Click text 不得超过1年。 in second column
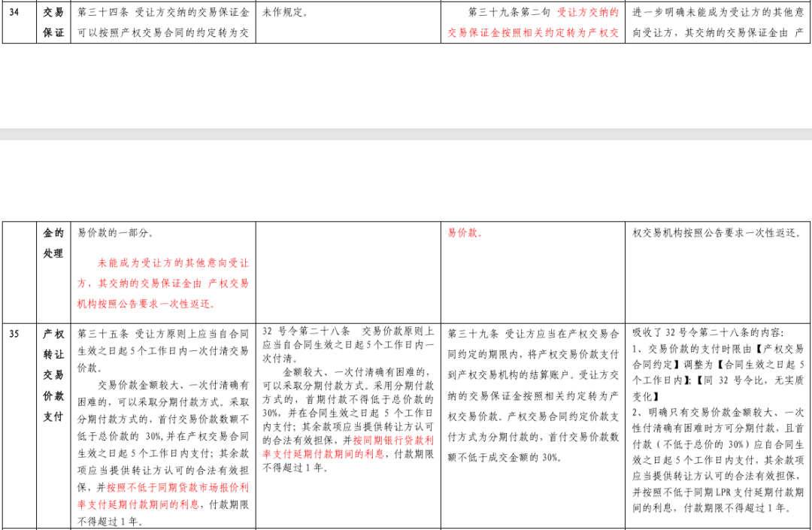This screenshot has height=530, width=812. 295,468
